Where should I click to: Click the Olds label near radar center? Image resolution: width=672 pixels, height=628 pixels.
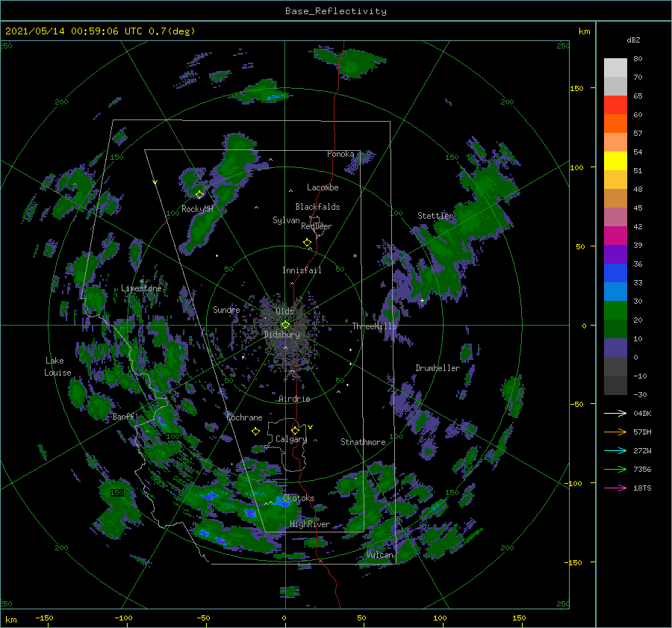284,311
